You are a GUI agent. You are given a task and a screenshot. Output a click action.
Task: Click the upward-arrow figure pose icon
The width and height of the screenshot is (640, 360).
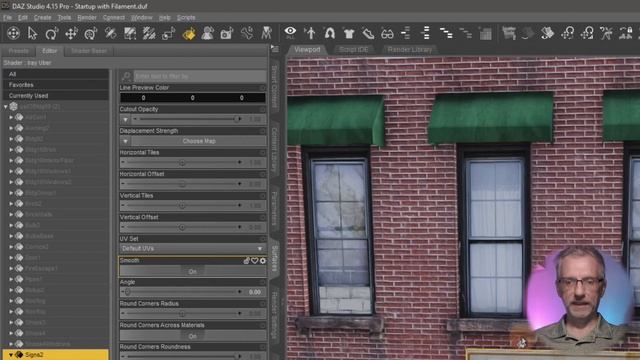point(310,33)
